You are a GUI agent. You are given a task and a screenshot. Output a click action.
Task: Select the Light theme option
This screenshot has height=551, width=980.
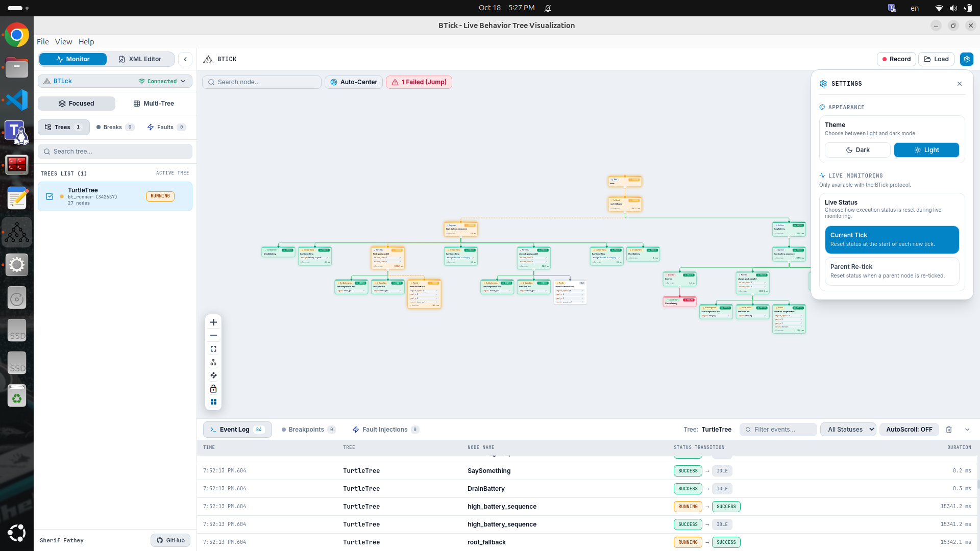926,150
